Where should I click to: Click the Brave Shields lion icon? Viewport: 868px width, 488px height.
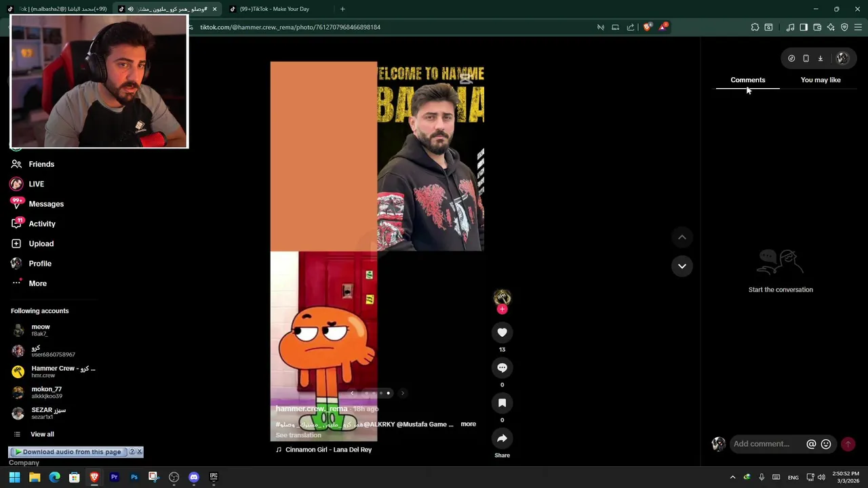[x=647, y=27]
